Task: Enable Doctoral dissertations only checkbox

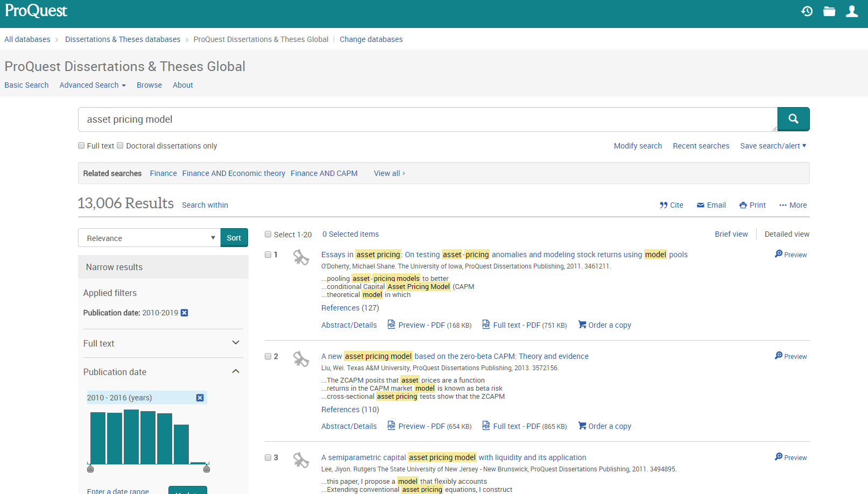Action: [121, 145]
